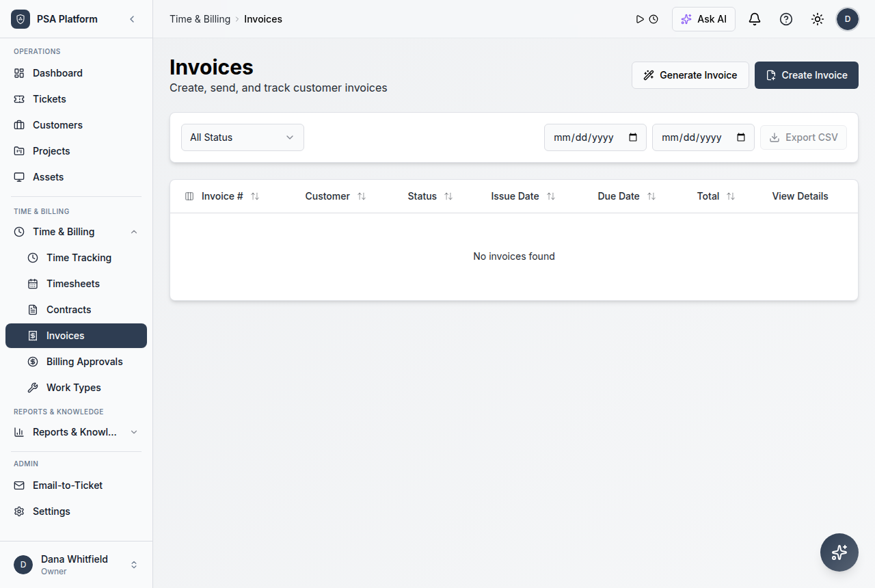
Task: Collapse the sidebar with the chevron
Action: tap(132, 19)
